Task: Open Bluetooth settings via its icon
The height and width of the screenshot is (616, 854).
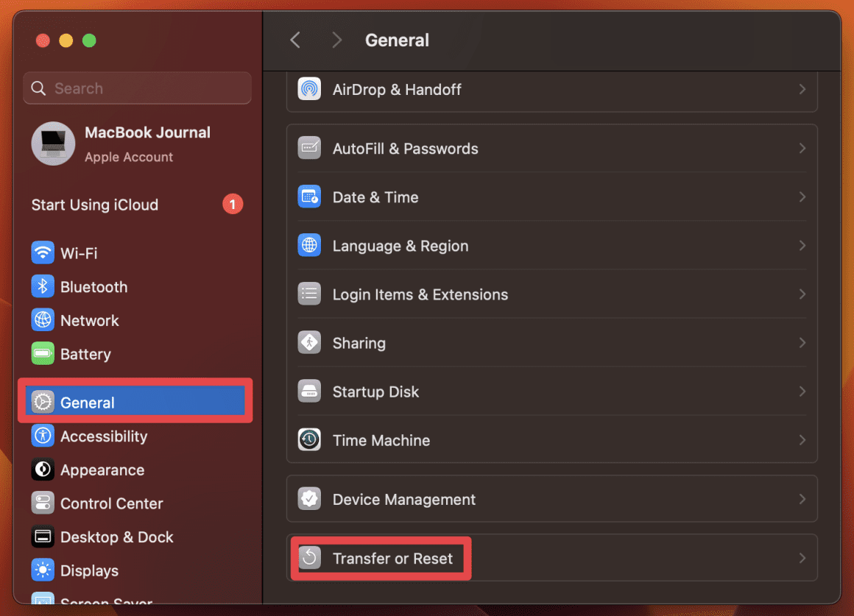Action: (43, 286)
